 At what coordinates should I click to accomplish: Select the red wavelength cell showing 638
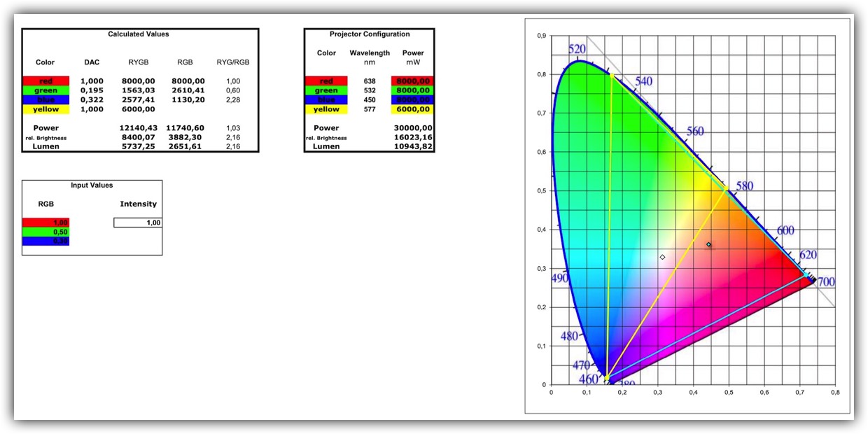coord(370,81)
